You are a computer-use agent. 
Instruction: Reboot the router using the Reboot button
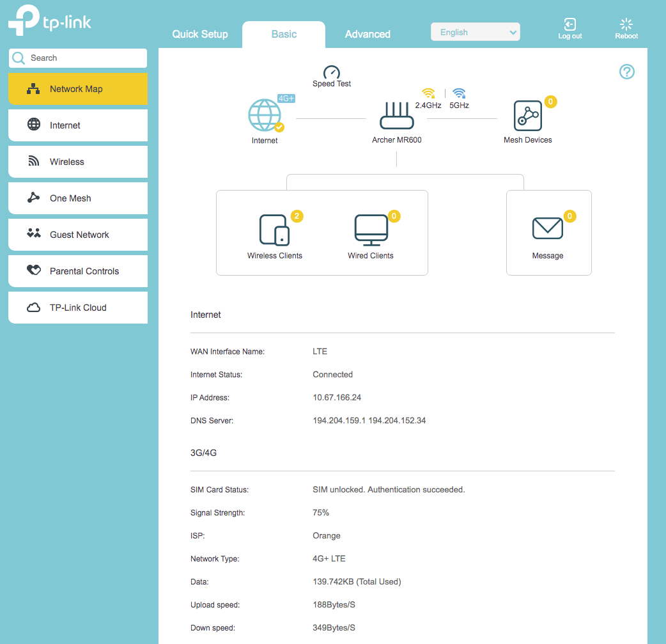pyautogui.click(x=626, y=27)
